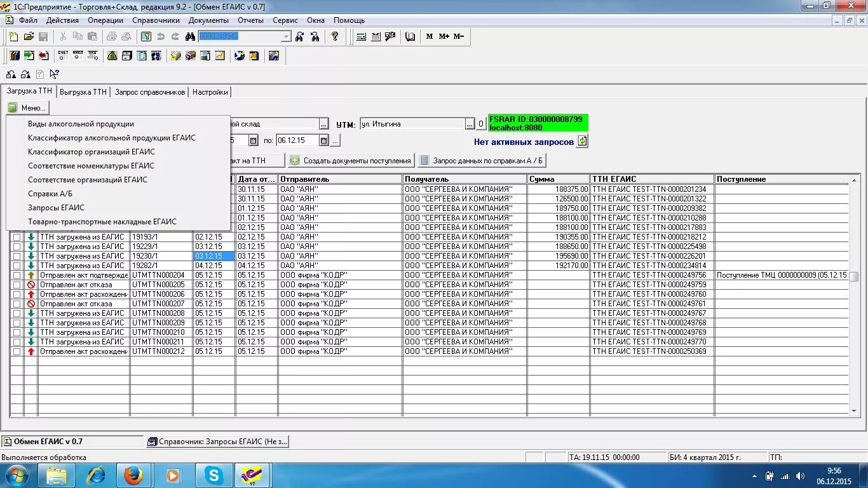The width and height of the screenshot is (868, 488).
Task: Select Виды алкогольной продукции menu item
Action: [118, 124]
